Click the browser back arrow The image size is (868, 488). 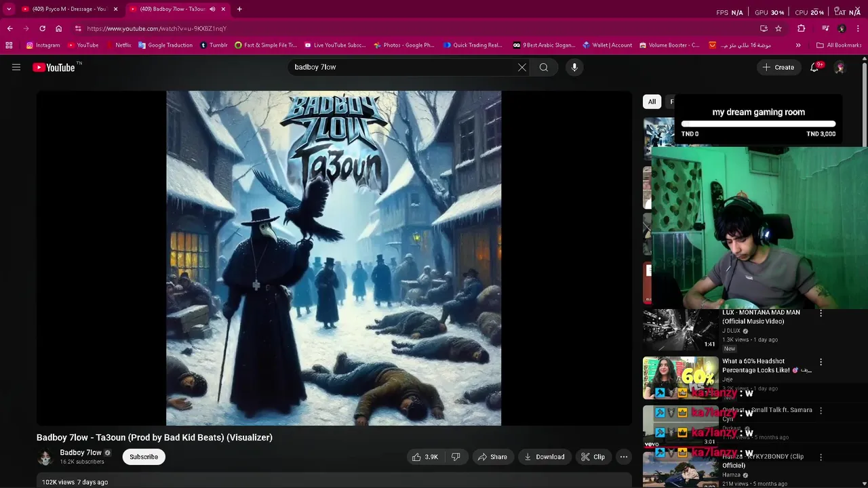click(9, 28)
